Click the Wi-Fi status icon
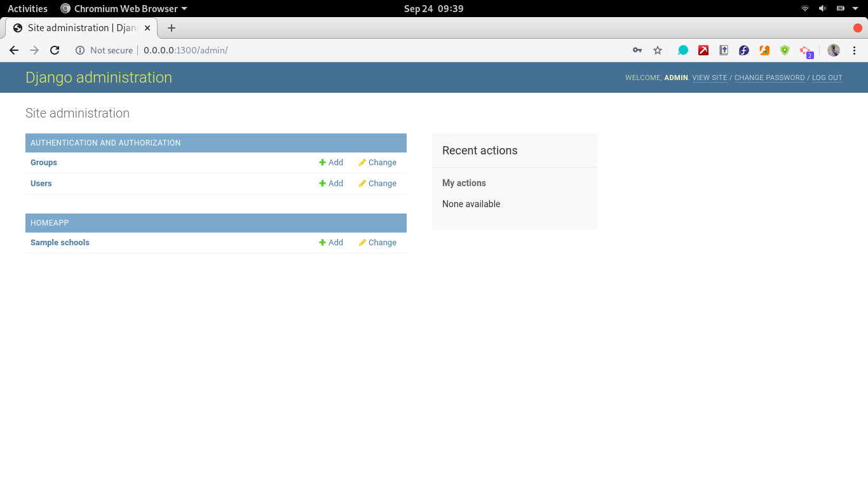 click(805, 9)
